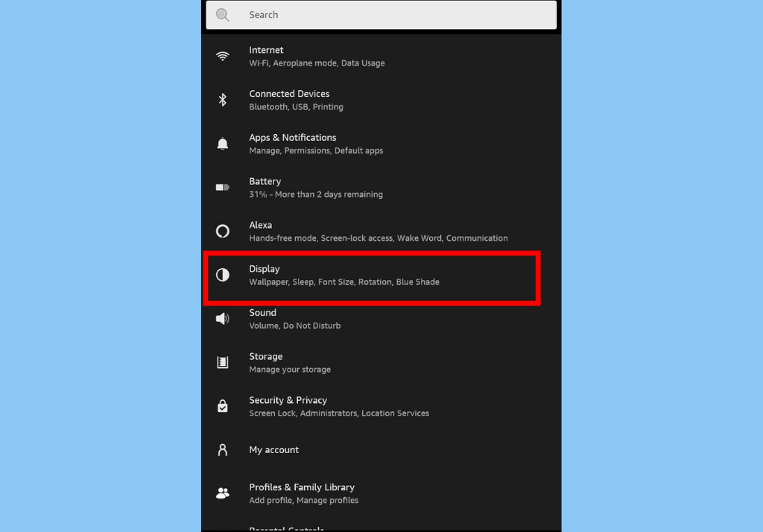The image size is (763, 532).
Task: Click the magnifying glass search icon
Action: click(222, 15)
